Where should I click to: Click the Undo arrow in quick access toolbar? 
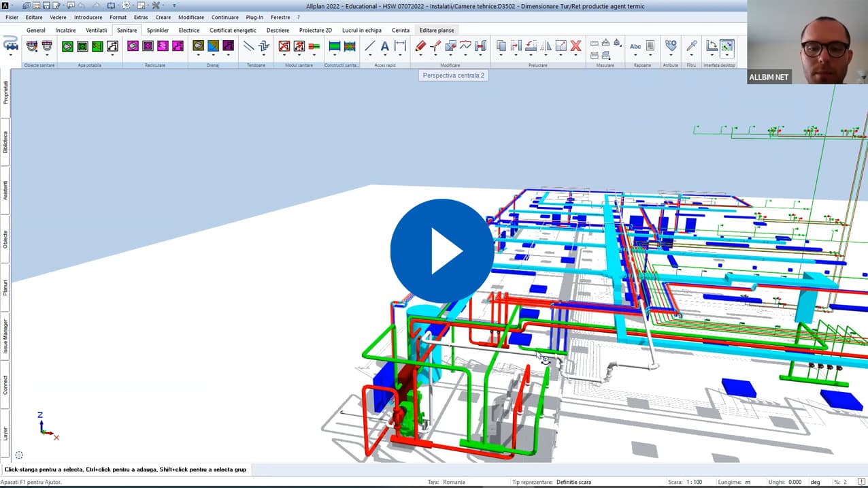pos(80,5)
